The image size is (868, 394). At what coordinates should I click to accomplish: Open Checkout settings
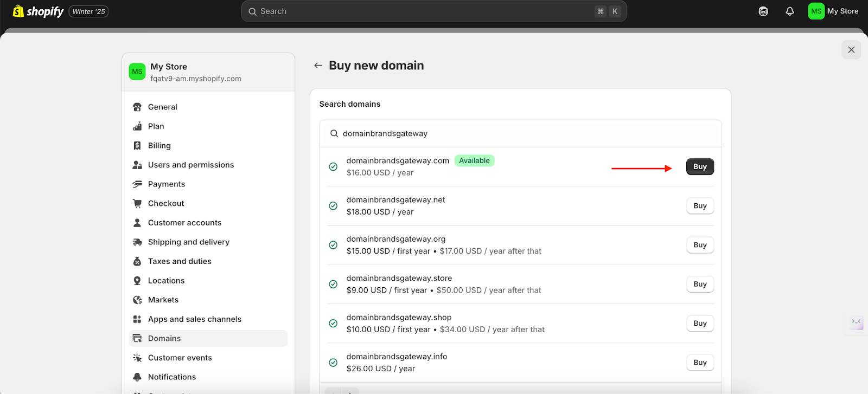coord(208,203)
